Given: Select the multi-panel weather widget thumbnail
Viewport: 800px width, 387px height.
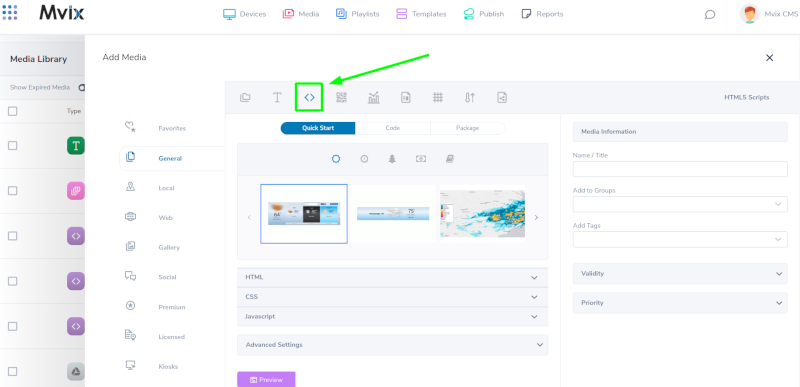Looking at the screenshot, I should pyautogui.click(x=304, y=214).
